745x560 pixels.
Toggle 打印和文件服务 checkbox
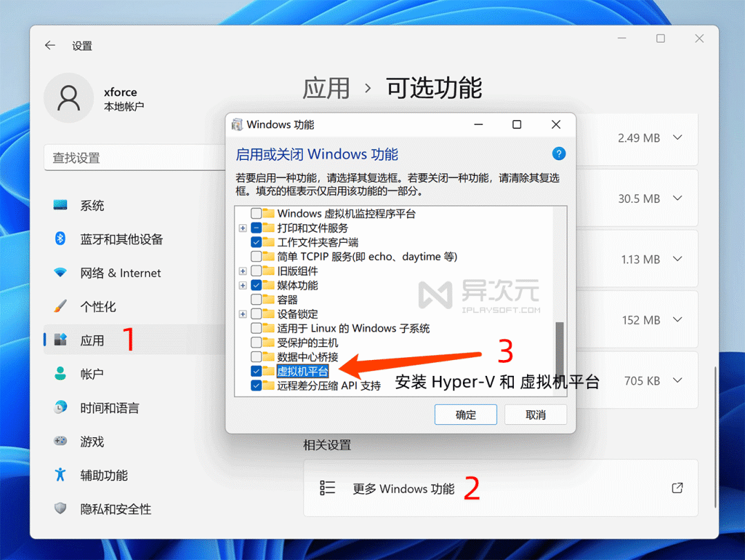(256, 228)
